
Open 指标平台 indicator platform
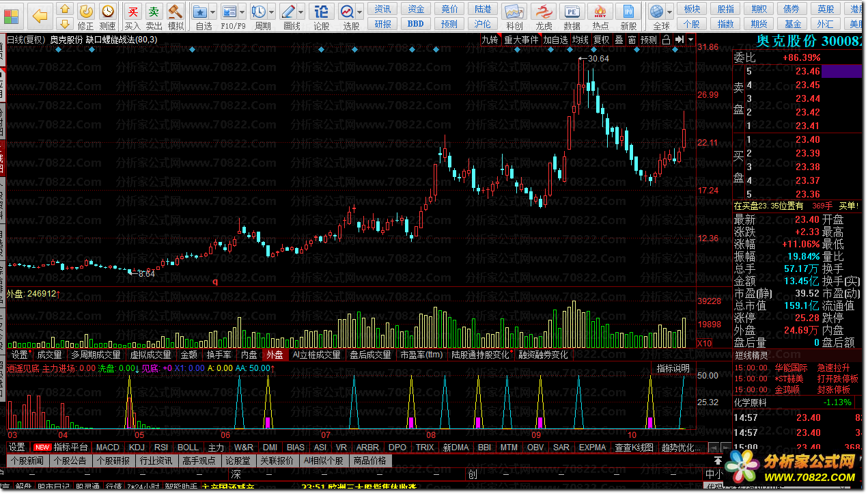70,448
